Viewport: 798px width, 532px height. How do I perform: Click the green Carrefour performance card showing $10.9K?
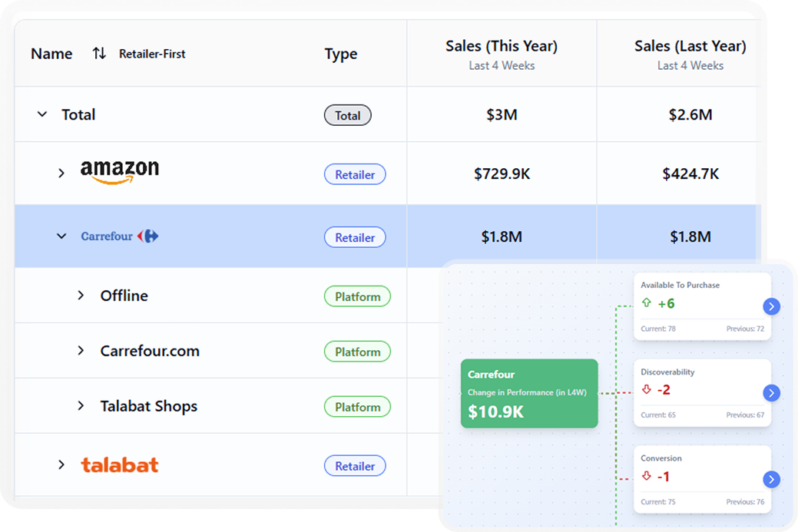[529, 393]
